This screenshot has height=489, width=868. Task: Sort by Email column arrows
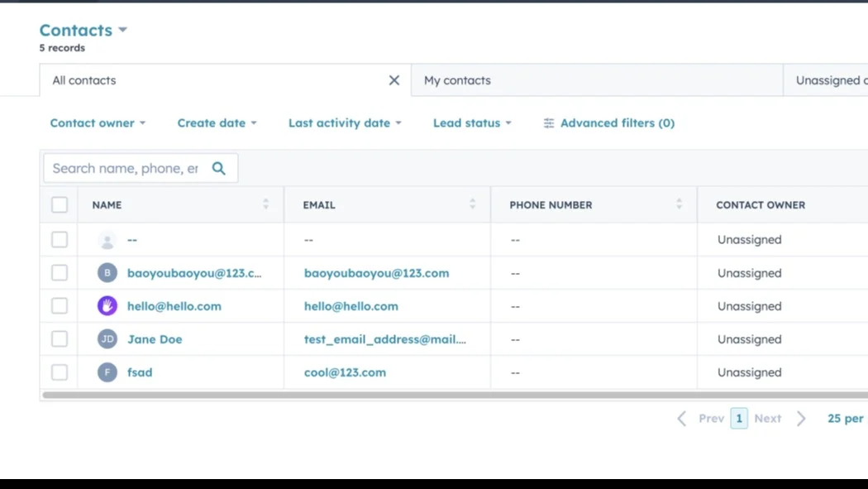coord(472,204)
